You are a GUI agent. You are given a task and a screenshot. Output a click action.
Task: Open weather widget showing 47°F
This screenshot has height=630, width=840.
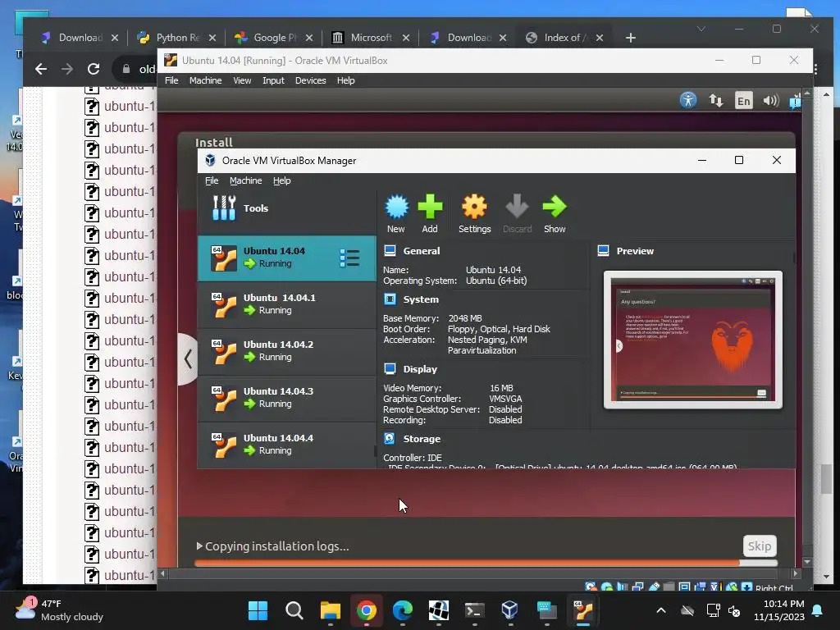(x=59, y=610)
